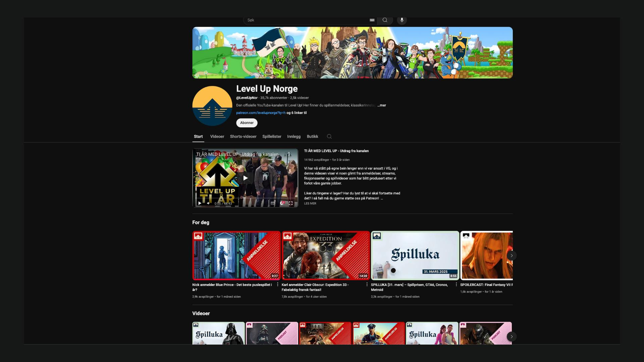Open featured video title TI ÅR MED LEVEL UP
This screenshot has height=362, width=644.
[x=336, y=151]
